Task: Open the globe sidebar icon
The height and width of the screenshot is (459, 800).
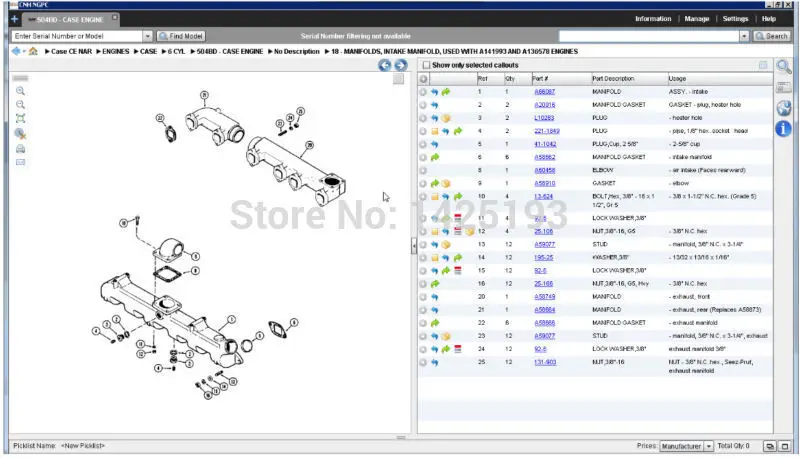Action: tap(783, 108)
